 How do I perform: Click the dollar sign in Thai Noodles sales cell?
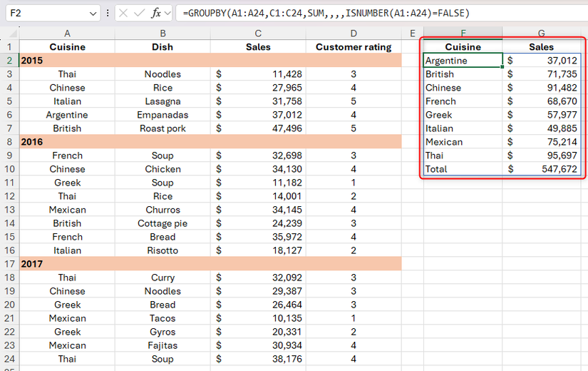219,74
